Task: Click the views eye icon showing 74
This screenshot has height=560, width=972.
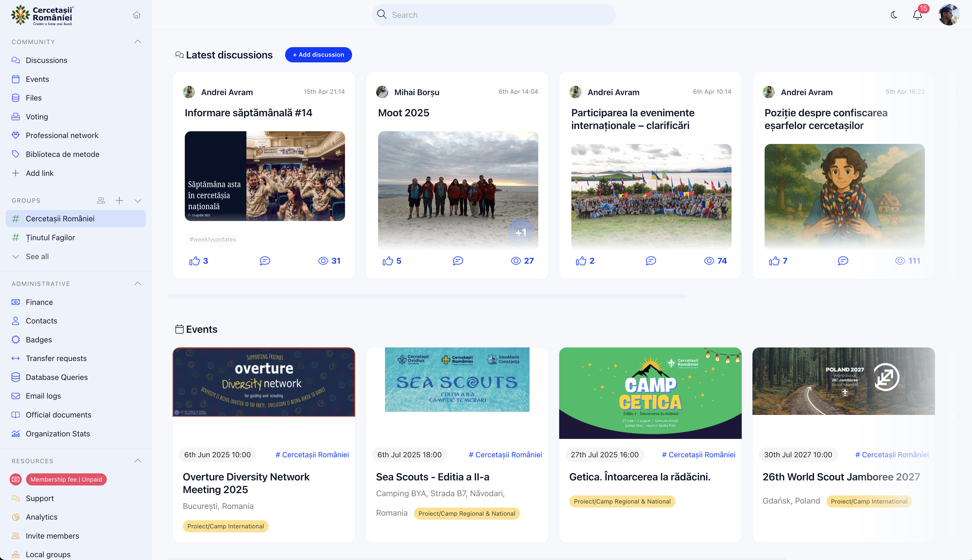Action: point(709,261)
